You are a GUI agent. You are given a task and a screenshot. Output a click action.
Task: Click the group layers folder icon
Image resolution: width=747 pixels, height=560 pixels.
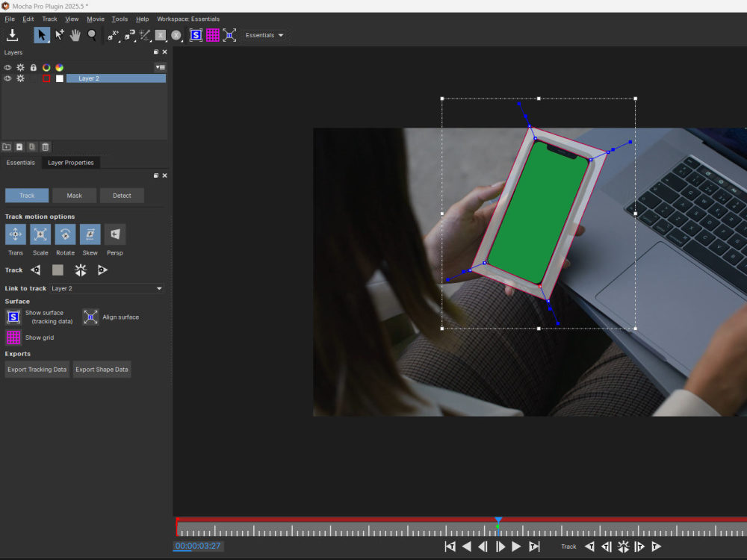(7, 147)
